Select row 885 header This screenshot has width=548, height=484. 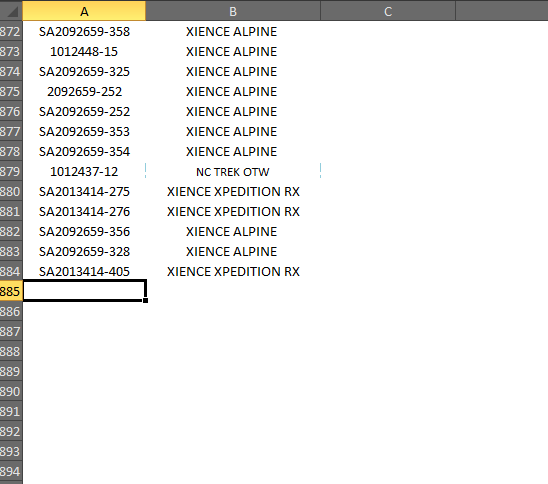(x=11, y=291)
